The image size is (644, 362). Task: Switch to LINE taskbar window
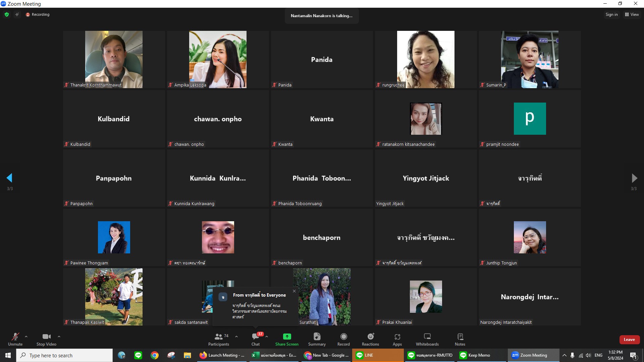coord(378,355)
